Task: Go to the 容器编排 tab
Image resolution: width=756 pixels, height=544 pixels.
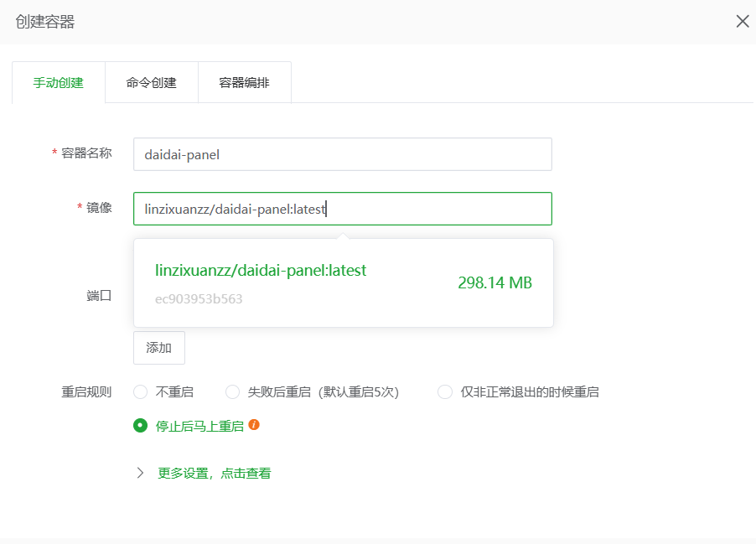Action: tap(244, 83)
